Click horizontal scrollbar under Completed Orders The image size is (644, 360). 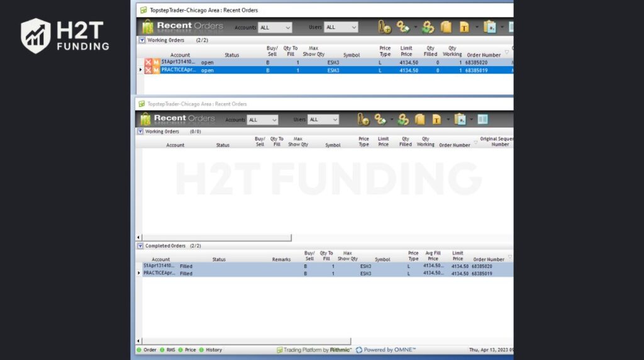tap(247, 341)
